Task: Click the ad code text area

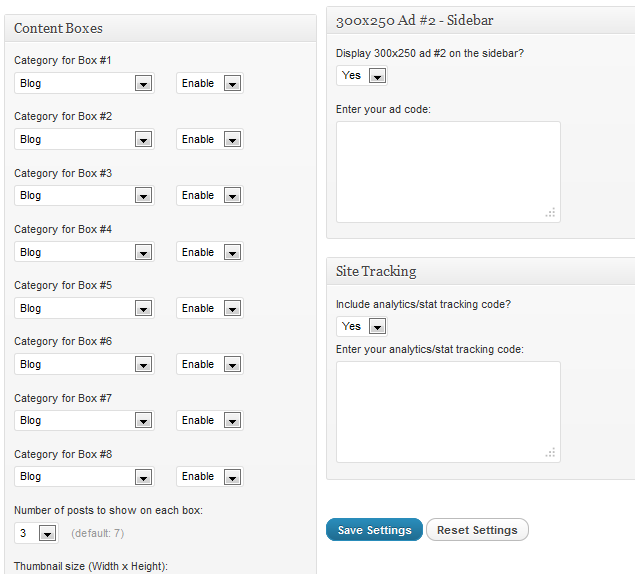Action: [448, 172]
